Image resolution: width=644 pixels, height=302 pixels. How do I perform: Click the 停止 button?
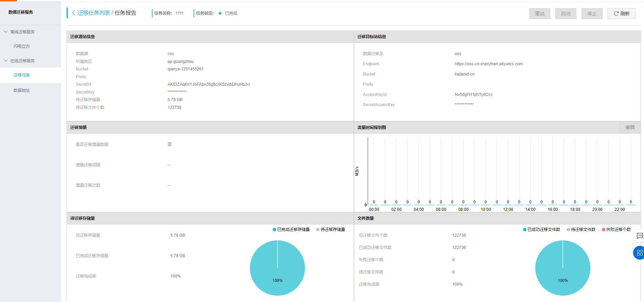[x=592, y=14]
